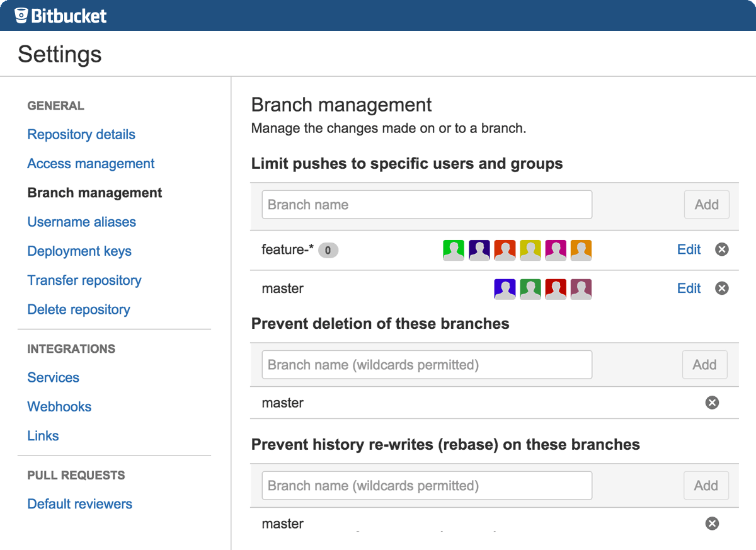Open the Delete repository page
Screen dimensions: 756x550
click(78, 309)
